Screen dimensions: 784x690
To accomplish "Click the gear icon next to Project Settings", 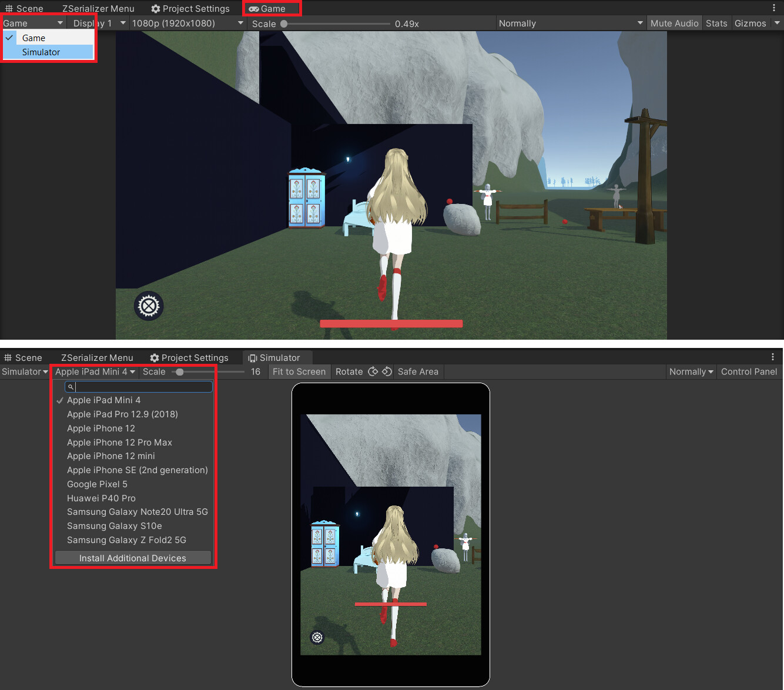I will (155, 8).
